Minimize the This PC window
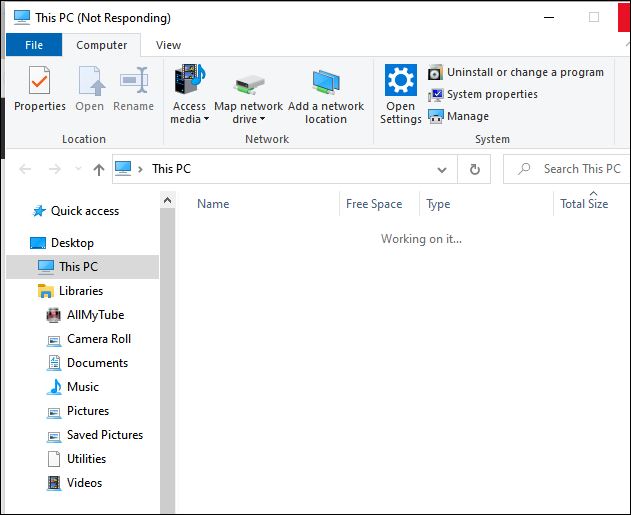The height and width of the screenshot is (515, 631). pyautogui.click(x=549, y=17)
